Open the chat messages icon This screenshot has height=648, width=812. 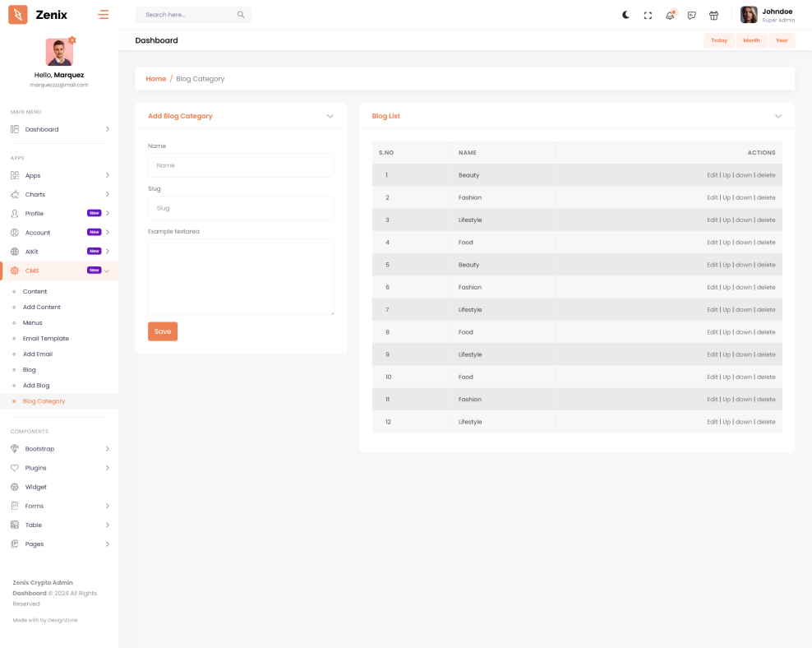pyautogui.click(x=692, y=15)
